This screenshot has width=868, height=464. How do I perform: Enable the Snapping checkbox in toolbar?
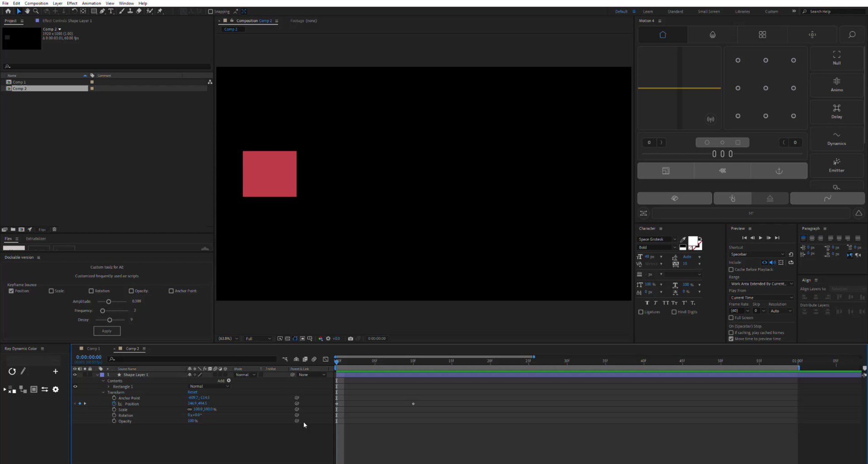tap(211, 11)
